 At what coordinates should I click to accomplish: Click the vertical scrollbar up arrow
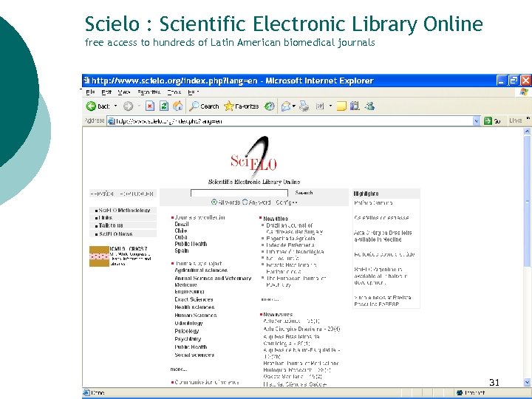pos(528,131)
